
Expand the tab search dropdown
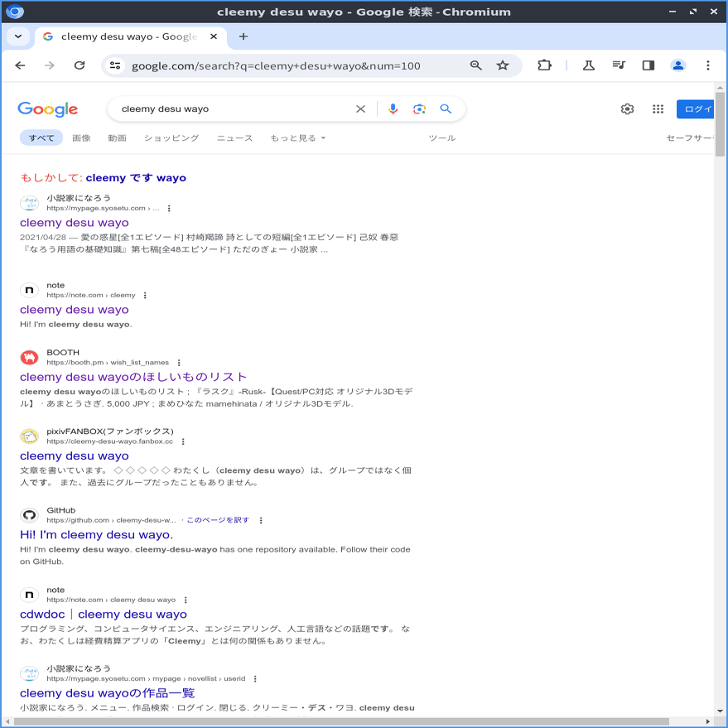(18, 36)
